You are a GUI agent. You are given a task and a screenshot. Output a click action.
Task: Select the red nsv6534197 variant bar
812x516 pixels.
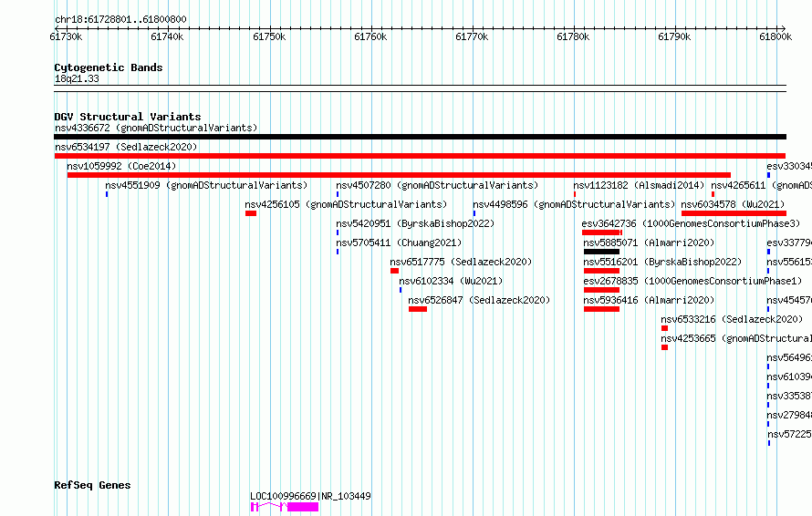[x=420, y=156]
